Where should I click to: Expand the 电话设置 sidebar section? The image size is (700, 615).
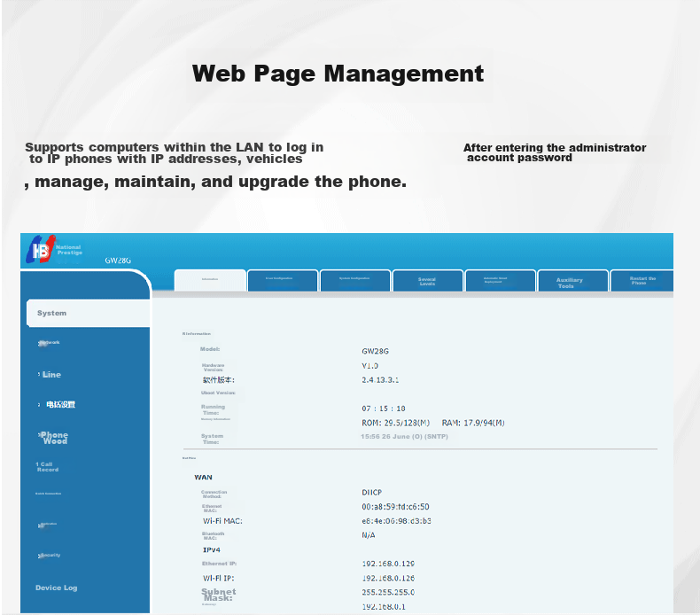(57, 405)
